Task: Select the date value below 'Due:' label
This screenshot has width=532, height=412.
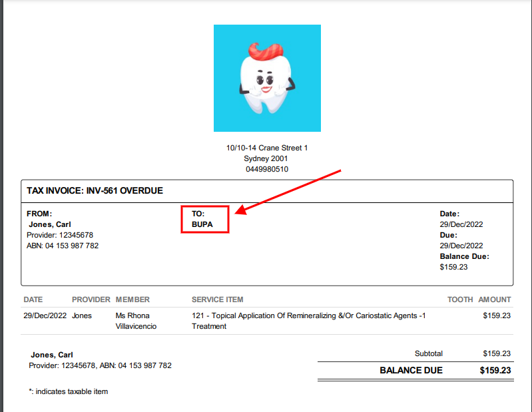Action: (x=461, y=246)
